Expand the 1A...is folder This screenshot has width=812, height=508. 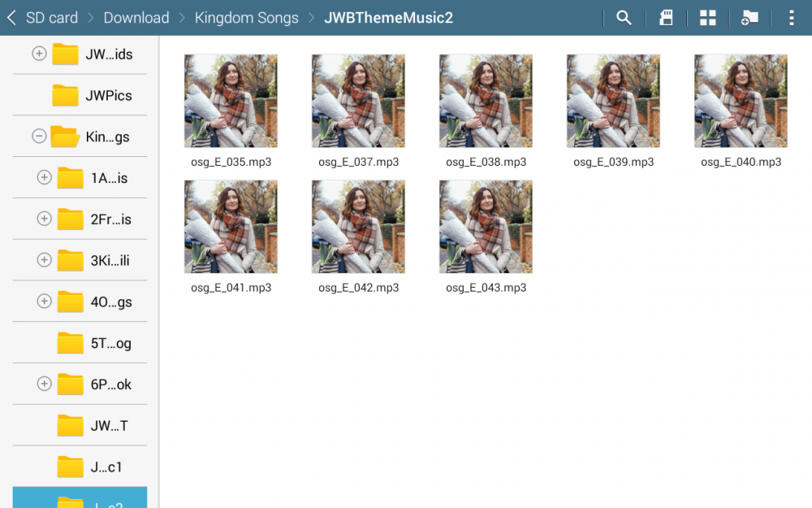pos(45,177)
